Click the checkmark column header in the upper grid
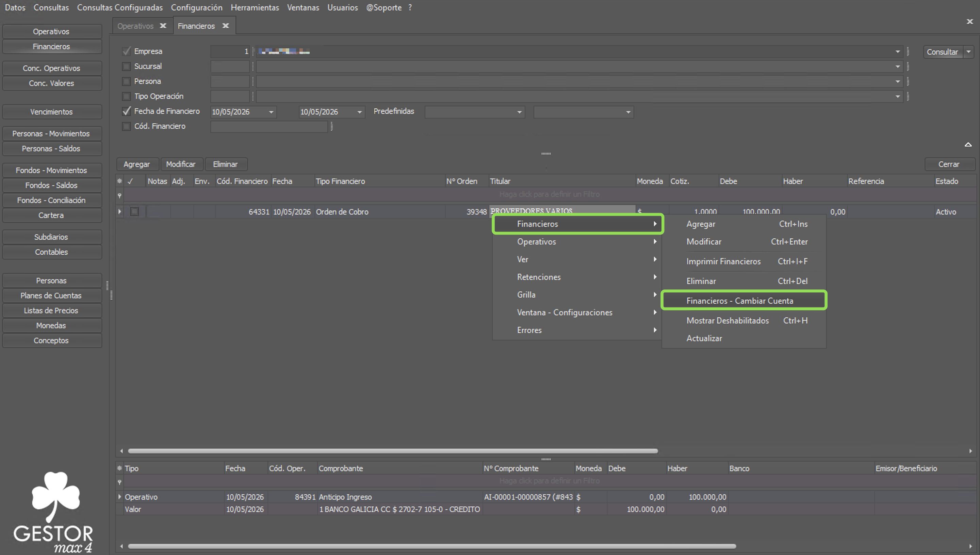 click(130, 181)
